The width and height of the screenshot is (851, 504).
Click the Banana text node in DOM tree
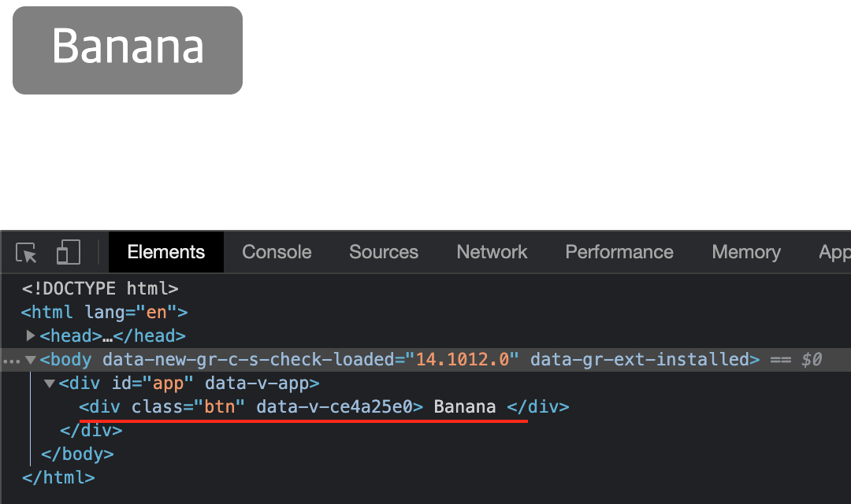[x=465, y=407]
